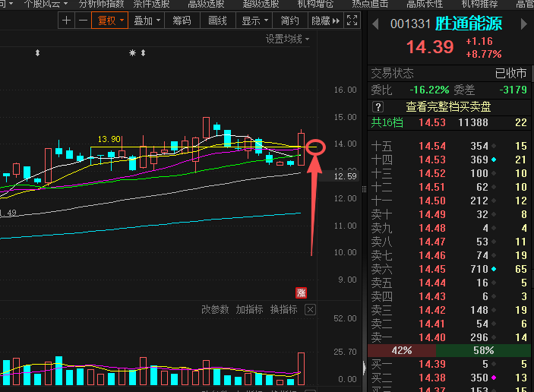Viewport: 534px width, 392px height.
Task: Click the cyan diamond beside 卖六 volume
Action: [x=494, y=269]
